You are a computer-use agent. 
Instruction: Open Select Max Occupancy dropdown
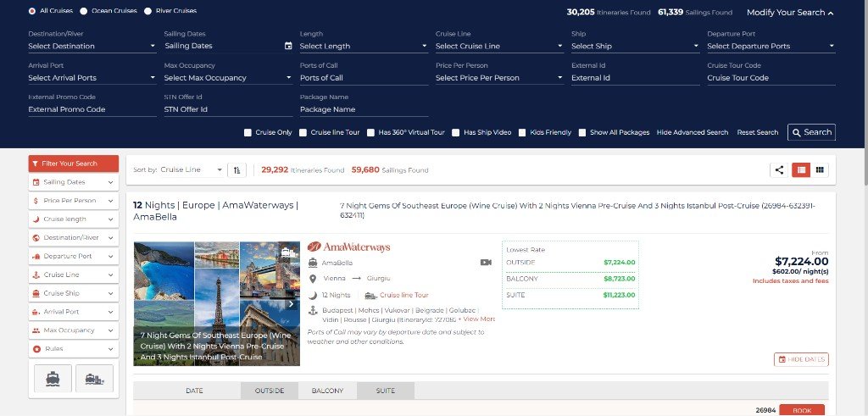pyautogui.click(x=228, y=77)
